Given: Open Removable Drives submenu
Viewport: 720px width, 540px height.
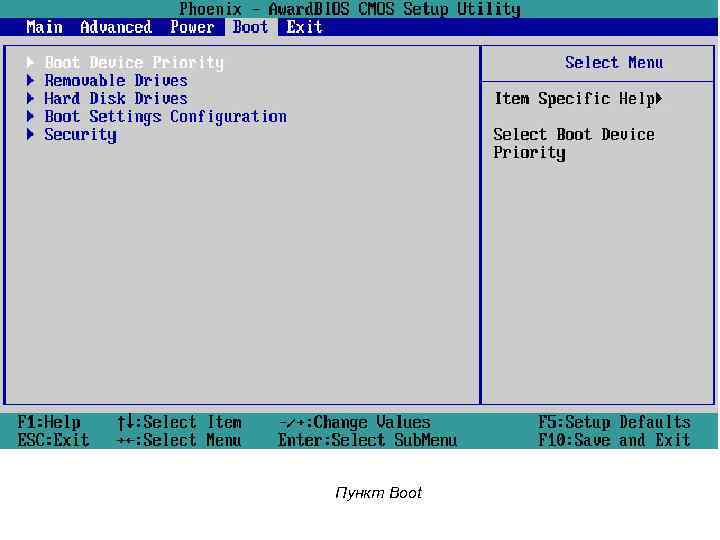Looking at the screenshot, I should [x=116, y=80].
